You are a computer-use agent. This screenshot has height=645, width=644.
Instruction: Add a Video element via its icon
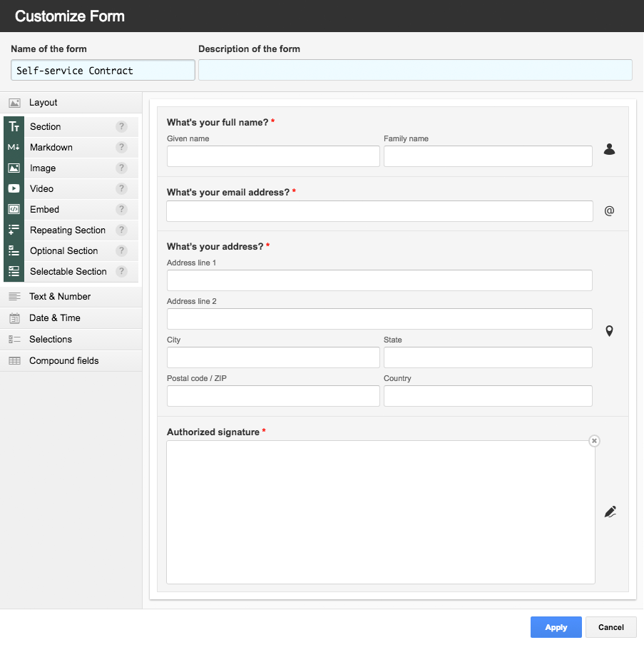tap(14, 189)
